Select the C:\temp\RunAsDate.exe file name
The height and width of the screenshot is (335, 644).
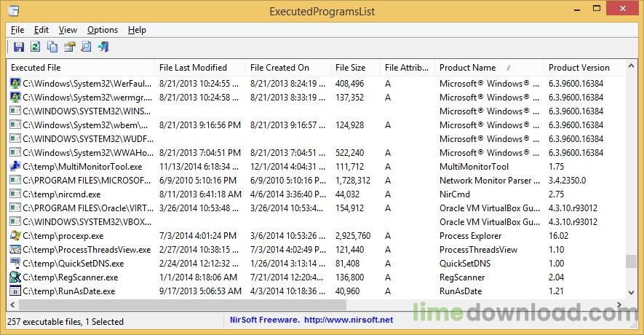click(x=69, y=291)
